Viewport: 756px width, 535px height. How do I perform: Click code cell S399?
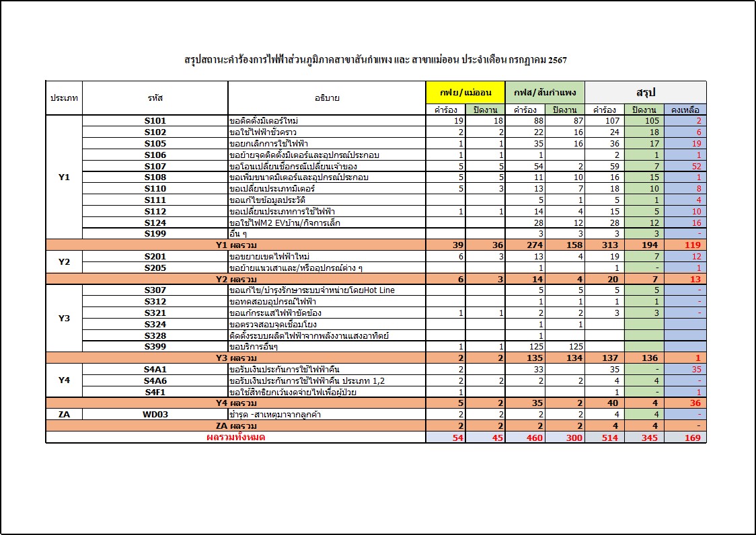click(155, 347)
